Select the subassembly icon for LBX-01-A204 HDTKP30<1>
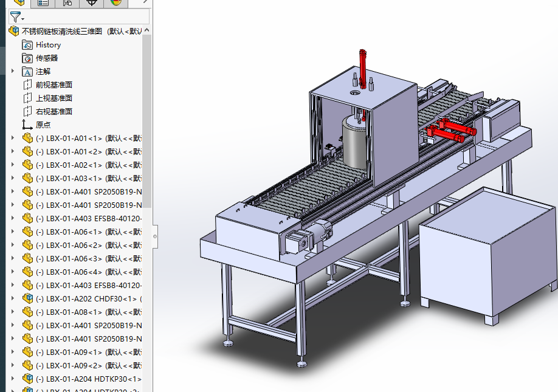Screen dimensions: 558x392 (27, 379)
